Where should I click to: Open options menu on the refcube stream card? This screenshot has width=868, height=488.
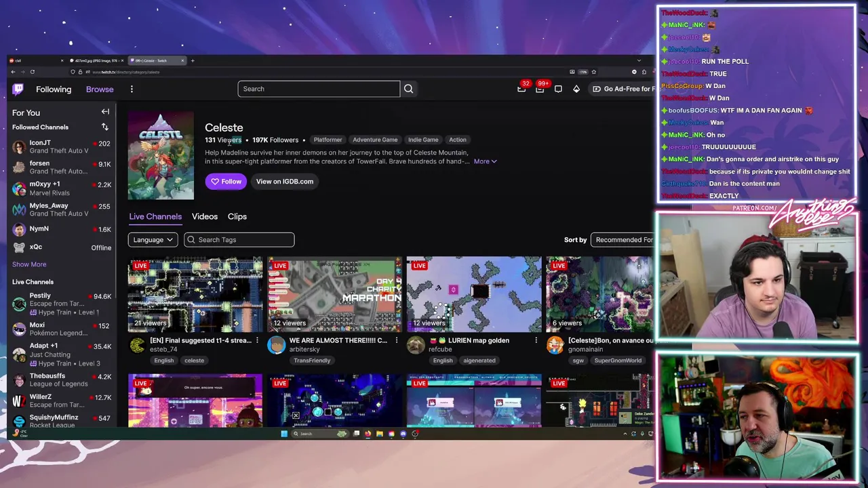click(536, 340)
